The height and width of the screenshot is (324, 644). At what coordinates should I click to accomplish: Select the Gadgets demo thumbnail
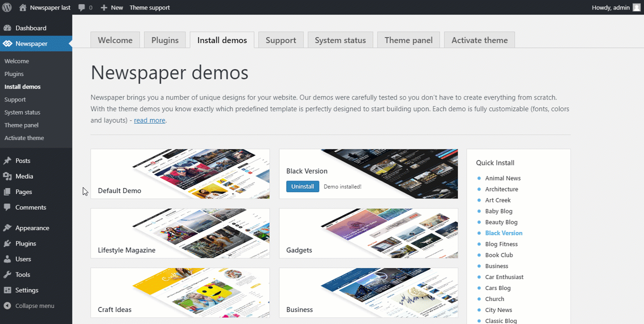(368, 233)
